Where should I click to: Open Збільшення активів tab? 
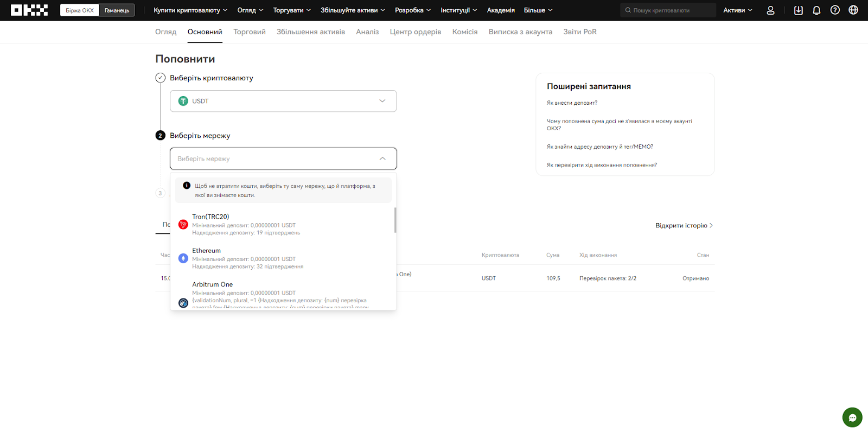pos(311,31)
